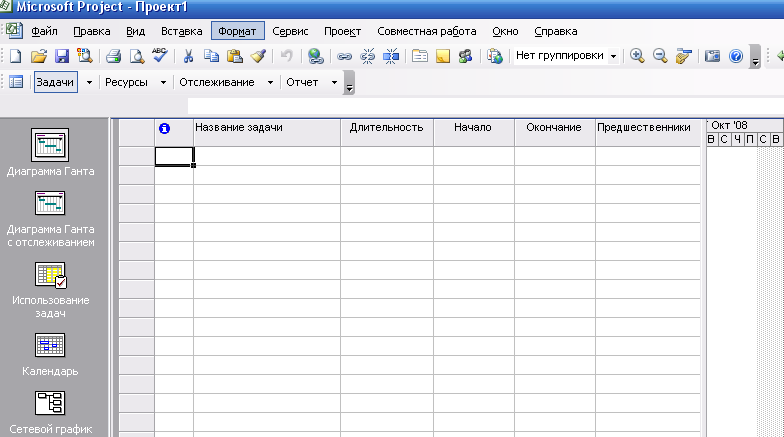The image size is (784, 437).
Task: Click the Отчет guide button
Action: click(x=302, y=82)
